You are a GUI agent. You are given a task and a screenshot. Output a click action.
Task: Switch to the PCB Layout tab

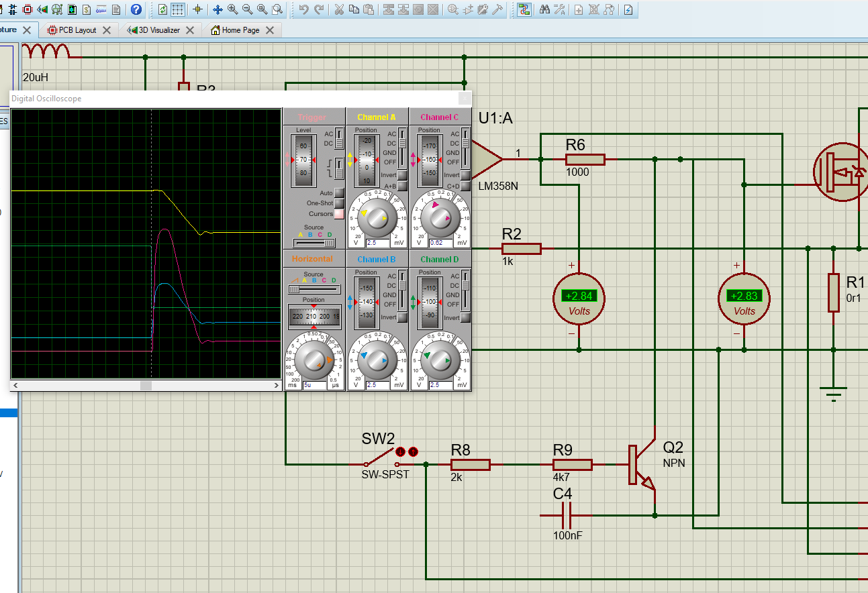(77, 30)
